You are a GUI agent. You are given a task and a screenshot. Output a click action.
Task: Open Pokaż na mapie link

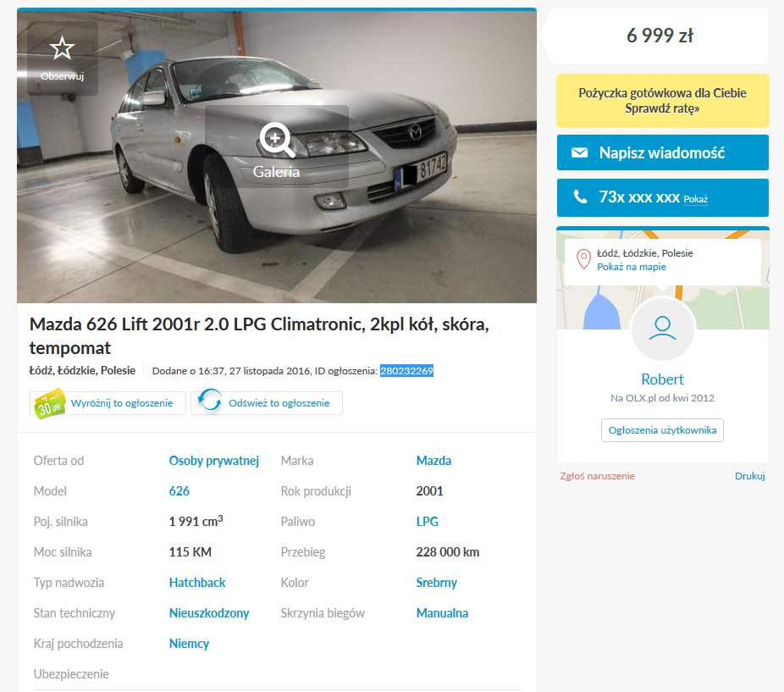click(632, 267)
